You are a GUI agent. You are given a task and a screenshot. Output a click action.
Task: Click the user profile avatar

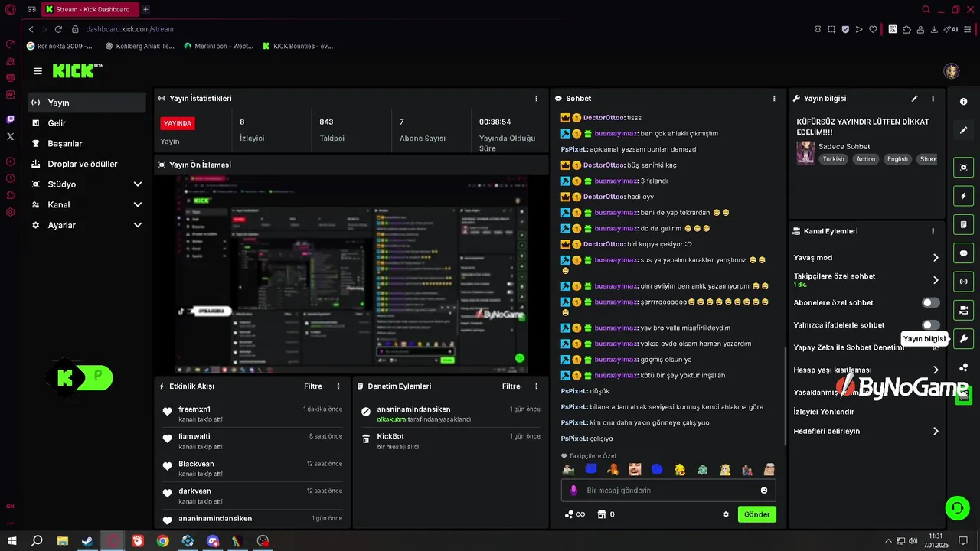(x=952, y=71)
